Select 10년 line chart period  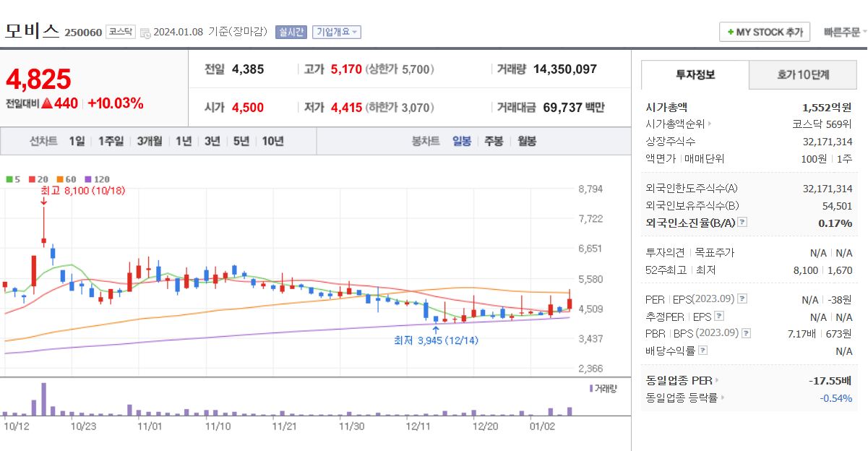tap(273, 141)
